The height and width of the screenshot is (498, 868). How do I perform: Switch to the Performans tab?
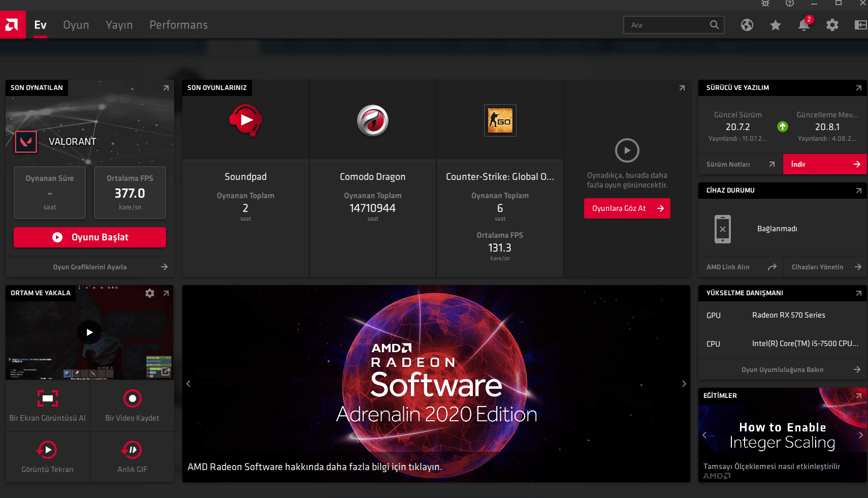click(179, 25)
